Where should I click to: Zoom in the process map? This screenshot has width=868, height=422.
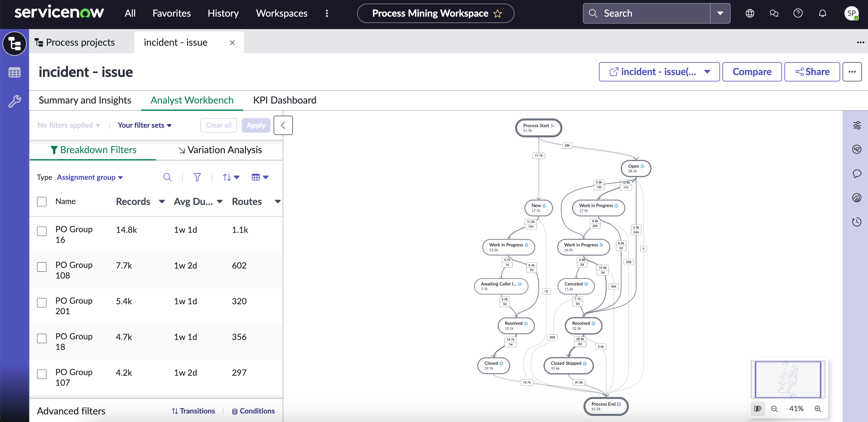pyautogui.click(x=818, y=408)
